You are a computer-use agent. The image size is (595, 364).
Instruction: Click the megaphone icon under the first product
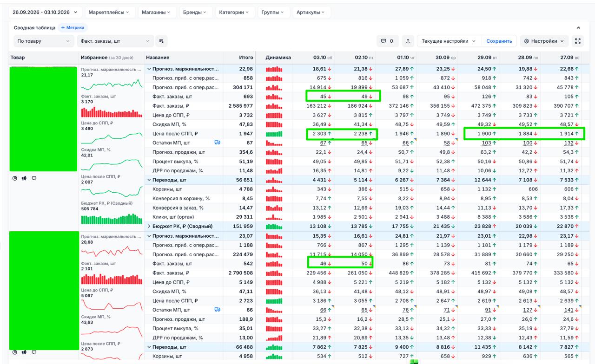pos(24,178)
